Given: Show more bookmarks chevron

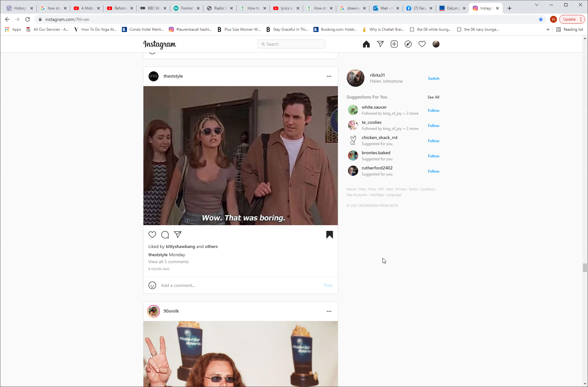Looking at the screenshot, I should tap(548, 29).
